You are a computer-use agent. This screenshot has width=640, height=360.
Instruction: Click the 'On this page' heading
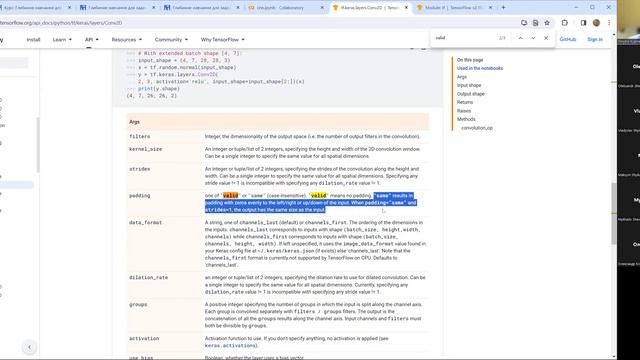(470, 60)
